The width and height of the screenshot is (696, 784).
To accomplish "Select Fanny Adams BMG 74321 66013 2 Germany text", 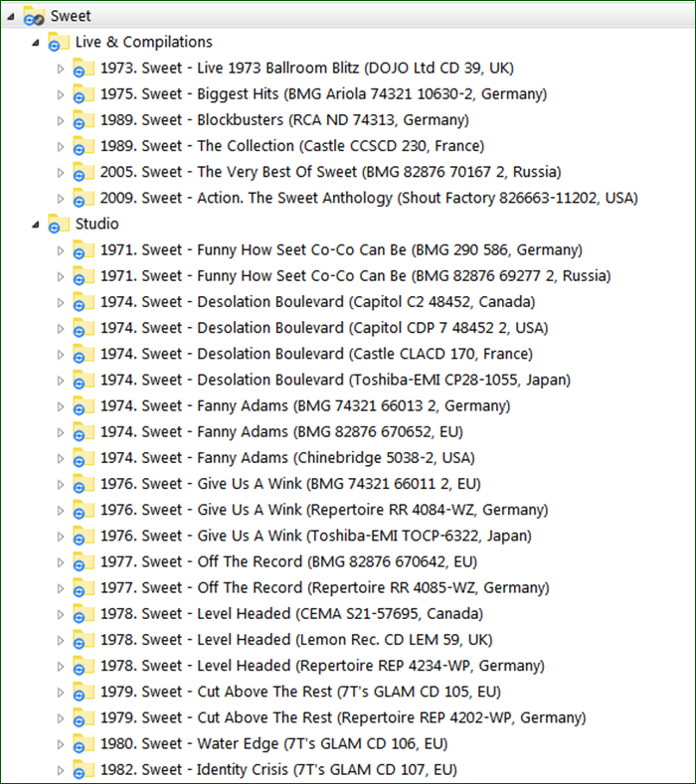I will (x=305, y=406).
